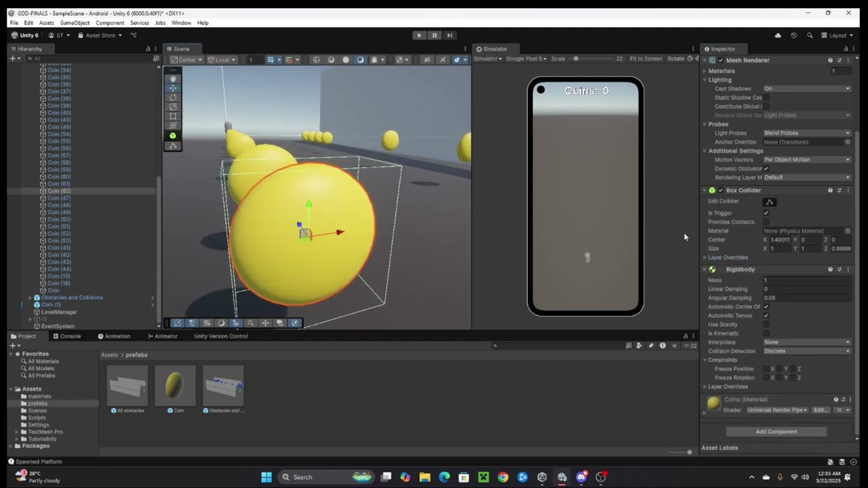The height and width of the screenshot is (488, 868).
Task: Open the Cast Shadows dropdown
Action: (x=807, y=89)
